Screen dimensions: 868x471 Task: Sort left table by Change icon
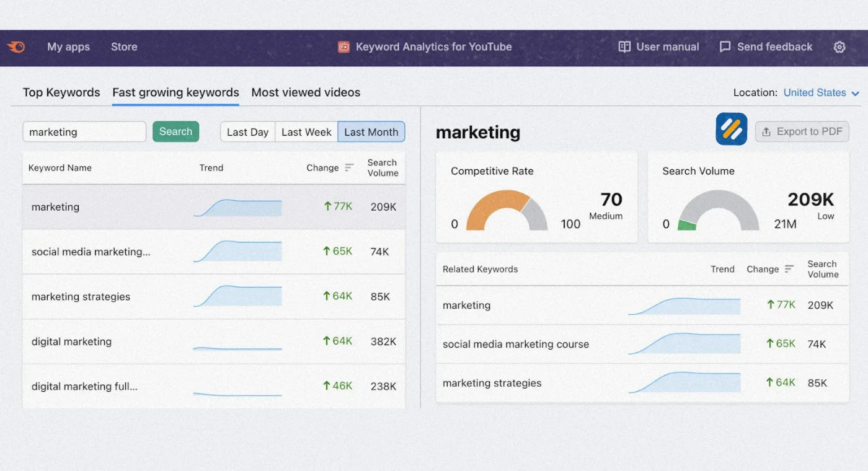click(x=350, y=167)
